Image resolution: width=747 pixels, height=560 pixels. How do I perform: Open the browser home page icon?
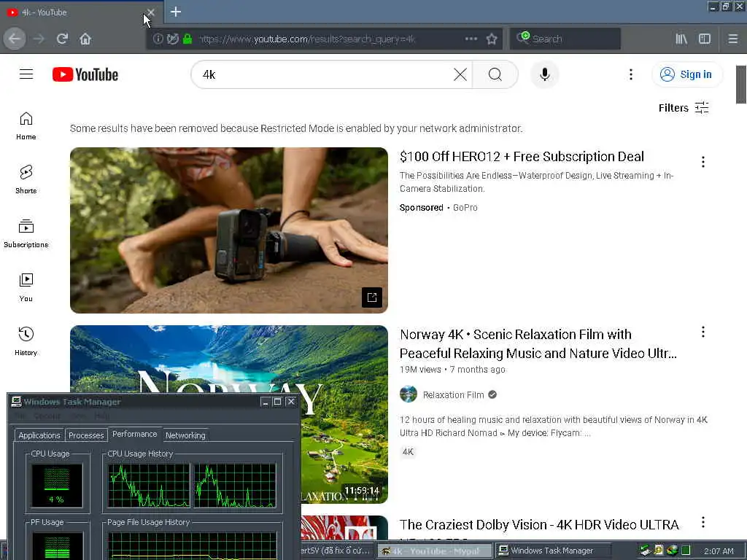coord(85,39)
